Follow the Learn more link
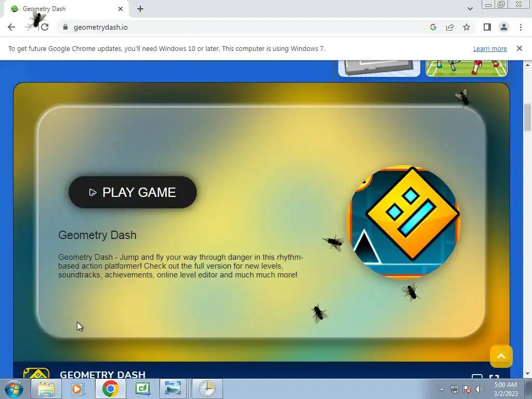This screenshot has width=532, height=399. click(x=490, y=48)
